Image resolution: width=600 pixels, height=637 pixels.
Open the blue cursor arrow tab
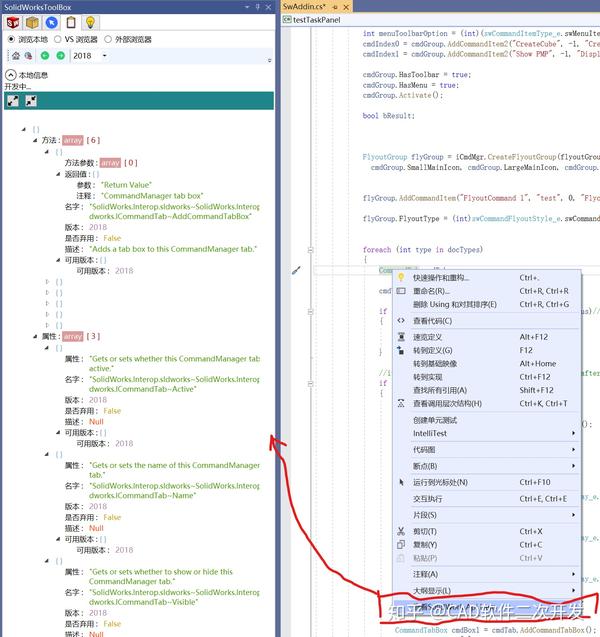pyautogui.click(x=52, y=23)
